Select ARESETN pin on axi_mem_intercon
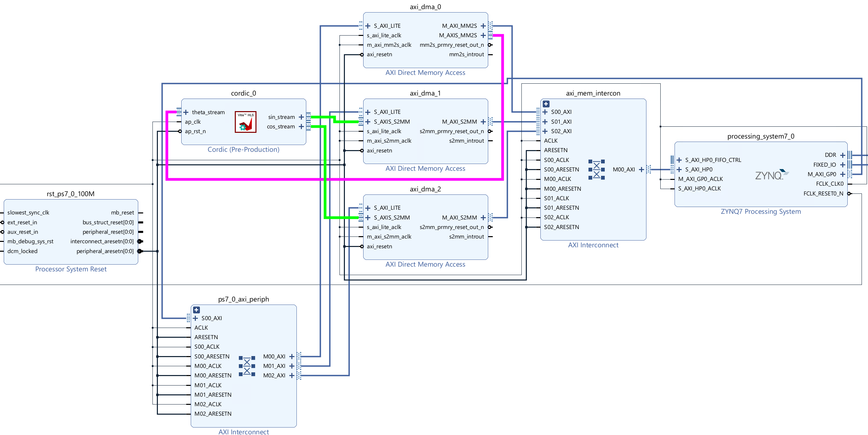The image size is (868, 435). (x=556, y=150)
